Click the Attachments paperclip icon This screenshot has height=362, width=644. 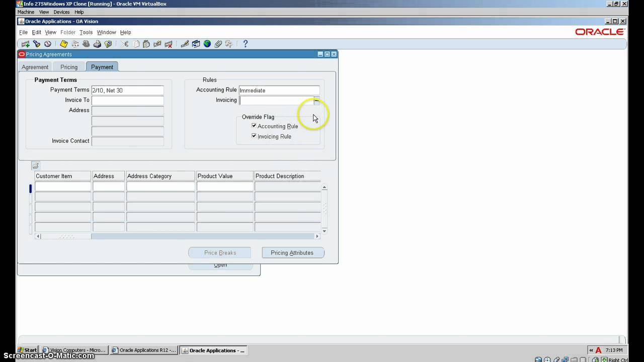point(218,44)
